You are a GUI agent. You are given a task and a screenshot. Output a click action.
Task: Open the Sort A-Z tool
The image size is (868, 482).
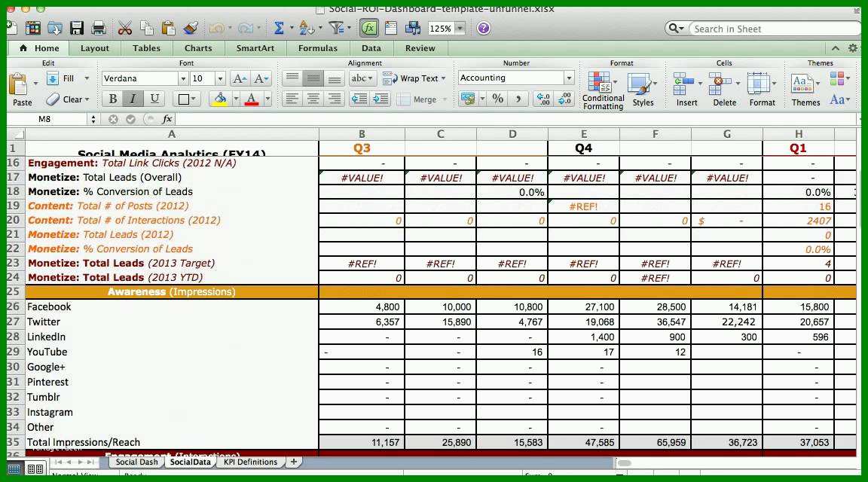(x=306, y=28)
